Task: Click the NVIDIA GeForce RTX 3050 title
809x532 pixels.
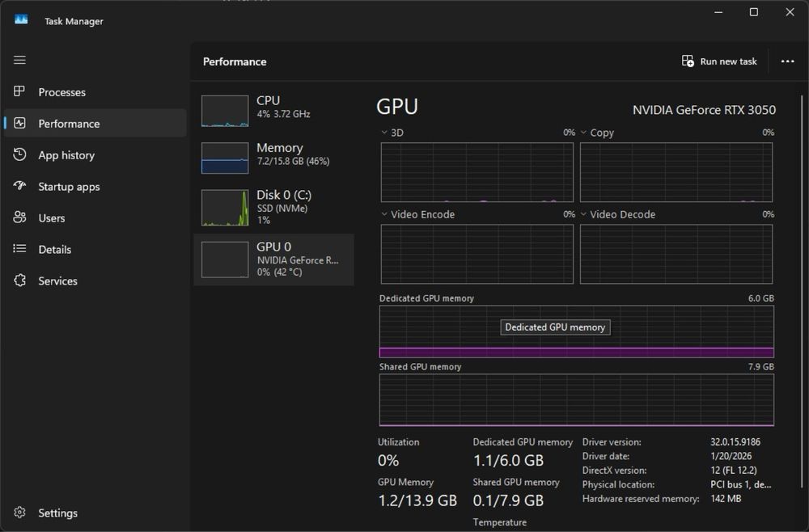Action: tap(704, 110)
